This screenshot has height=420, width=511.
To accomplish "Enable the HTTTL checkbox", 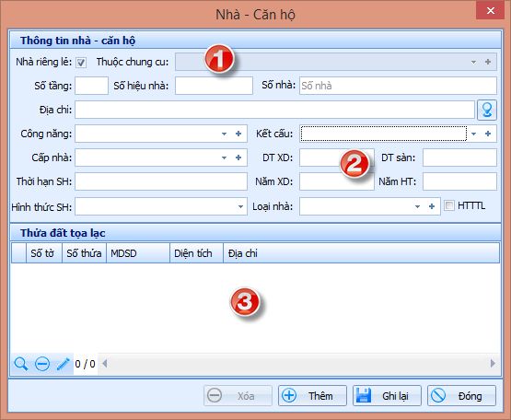I will pyautogui.click(x=449, y=205).
